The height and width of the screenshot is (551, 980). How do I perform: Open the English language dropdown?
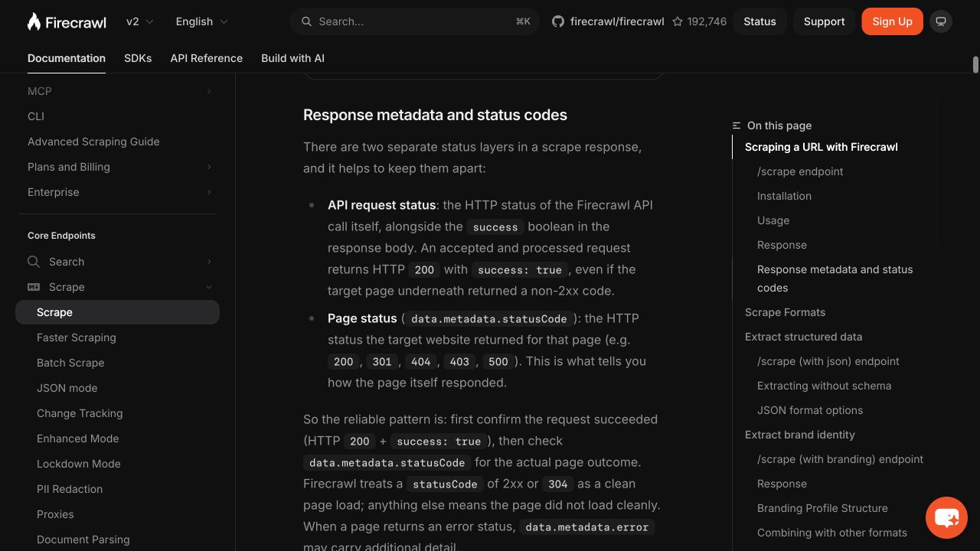[201, 21]
